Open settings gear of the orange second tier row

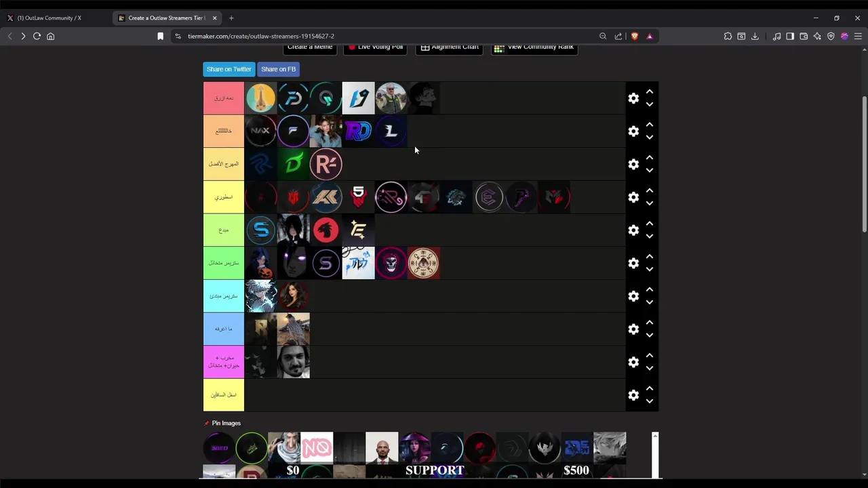coord(633,131)
